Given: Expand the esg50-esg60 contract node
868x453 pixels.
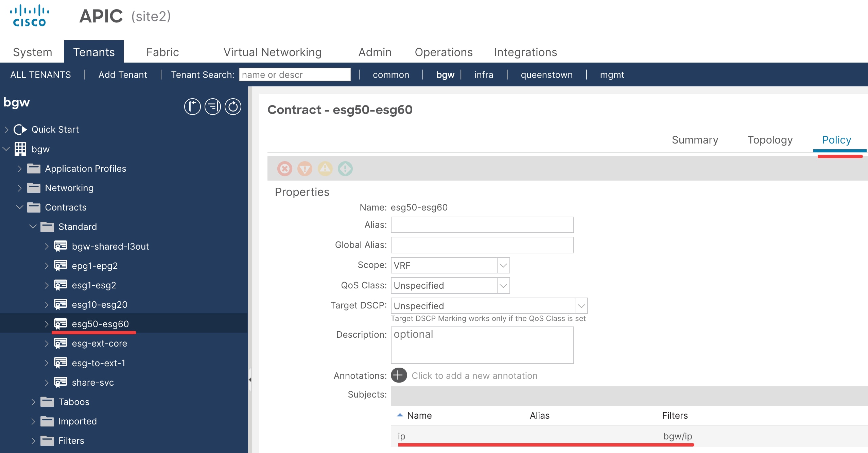Looking at the screenshot, I should (x=47, y=324).
